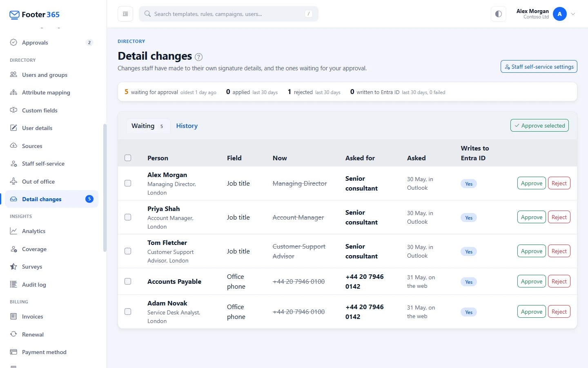Click the Custom fields icon
The height and width of the screenshot is (368, 588).
pos(13,110)
